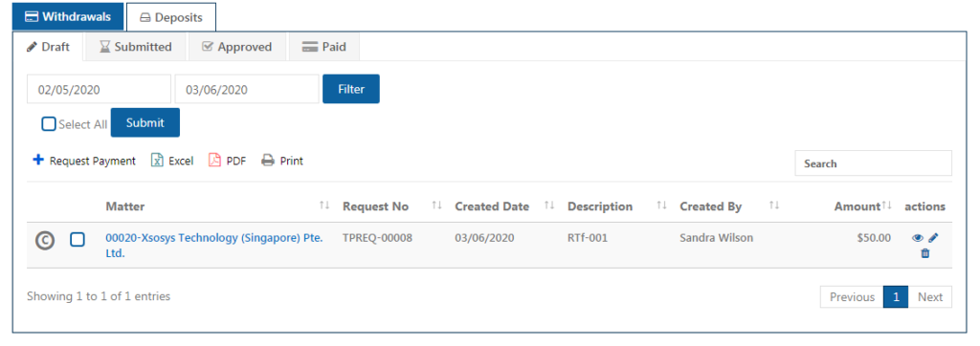Sort by the Amount column arrows
Image resolution: width=980 pixels, height=346 pixels.
tap(887, 205)
